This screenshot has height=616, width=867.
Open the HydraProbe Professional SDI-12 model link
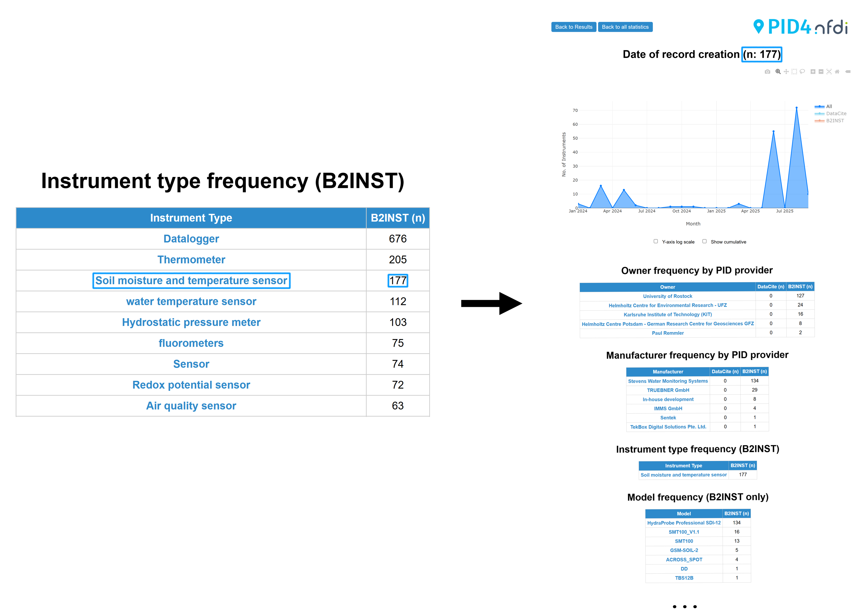[684, 523]
